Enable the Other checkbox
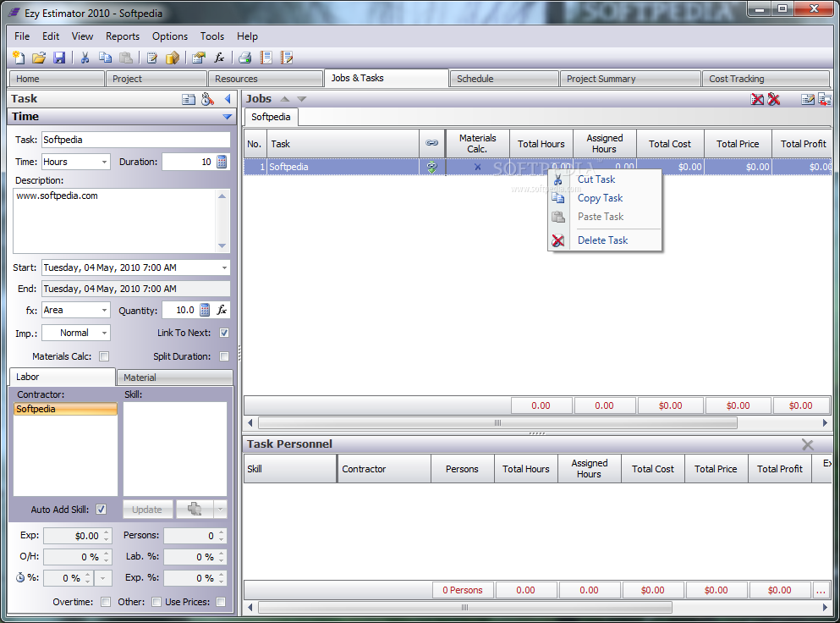 pos(156,602)
